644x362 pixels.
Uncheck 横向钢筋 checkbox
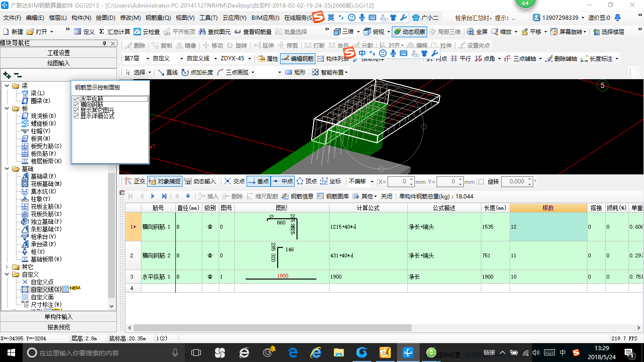(76, 105)
